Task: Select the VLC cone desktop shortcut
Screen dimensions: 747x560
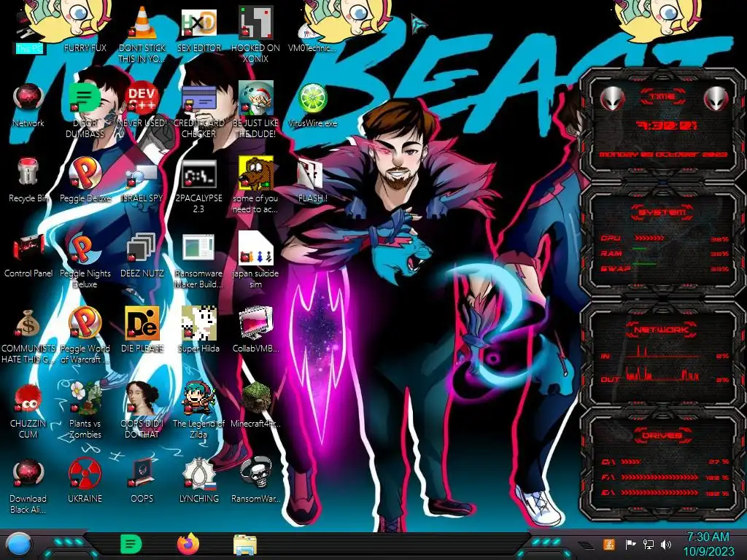Action: click(142, 24)
